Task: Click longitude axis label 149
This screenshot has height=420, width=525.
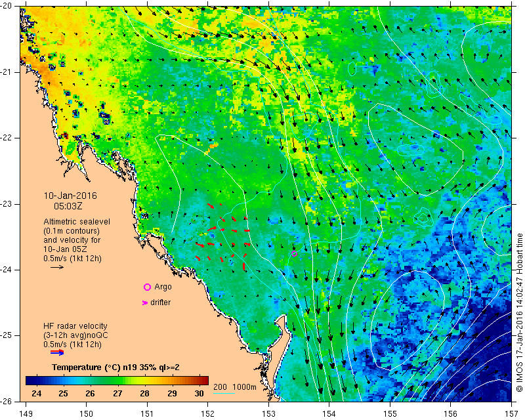Action: pos(26,414)
